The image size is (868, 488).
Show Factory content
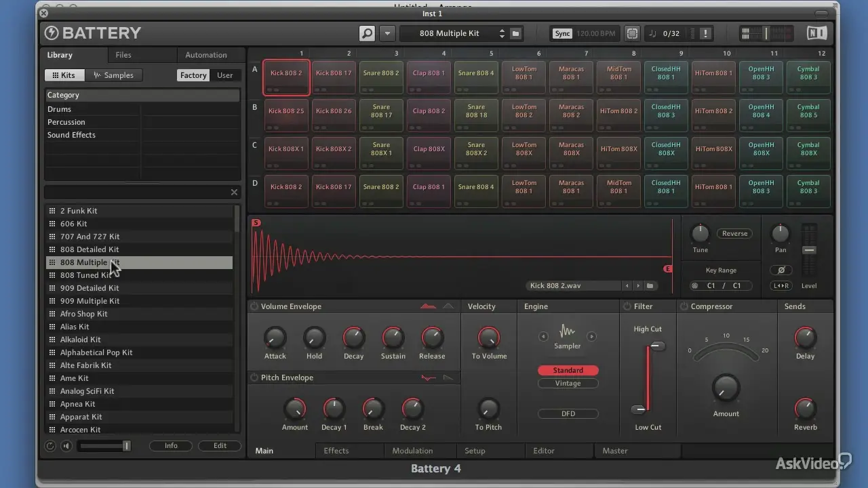(193, 75)
